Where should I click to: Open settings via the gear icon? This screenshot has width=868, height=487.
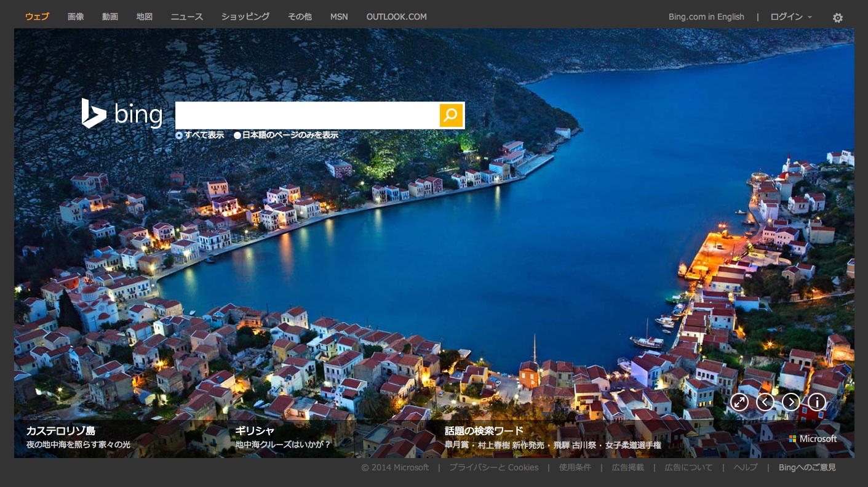[837, 18]
